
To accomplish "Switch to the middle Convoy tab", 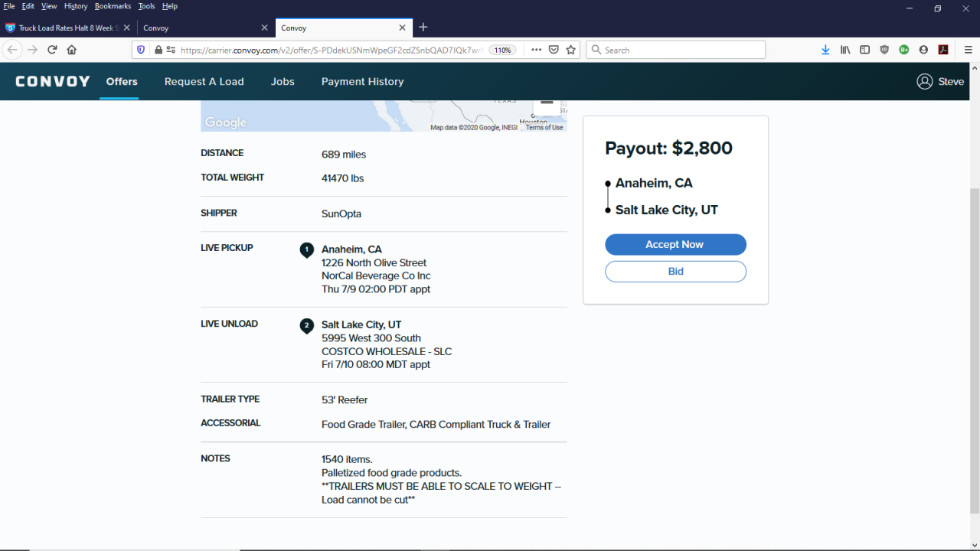I will [199, 28].
